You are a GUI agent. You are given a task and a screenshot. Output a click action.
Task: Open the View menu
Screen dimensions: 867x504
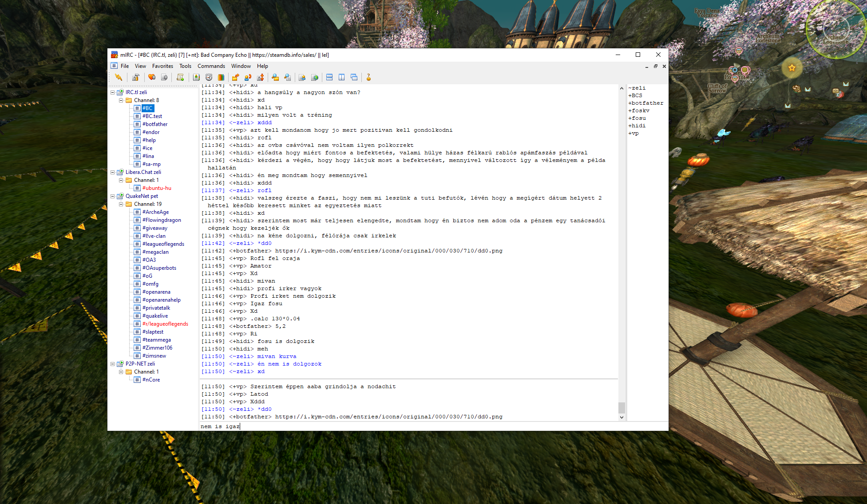(x=140, y=66)
